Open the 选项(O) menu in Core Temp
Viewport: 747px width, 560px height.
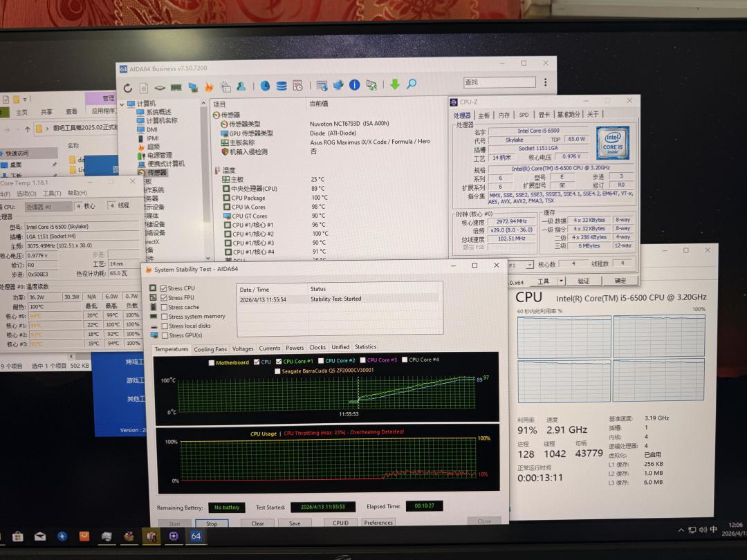click(x=26, y=194)
